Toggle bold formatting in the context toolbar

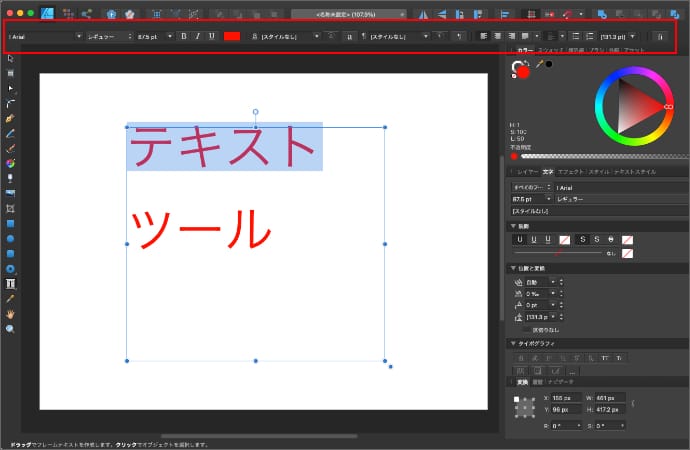[183, 36]
